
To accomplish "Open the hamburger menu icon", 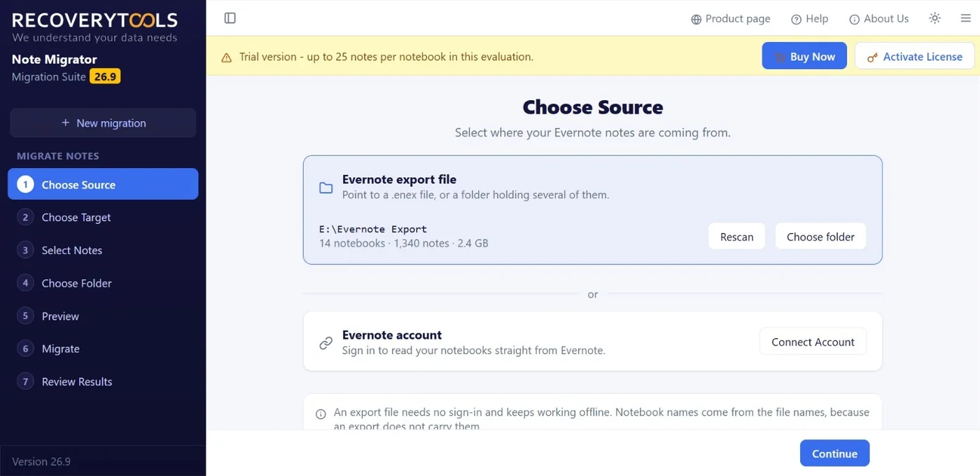I will point(966,18).
